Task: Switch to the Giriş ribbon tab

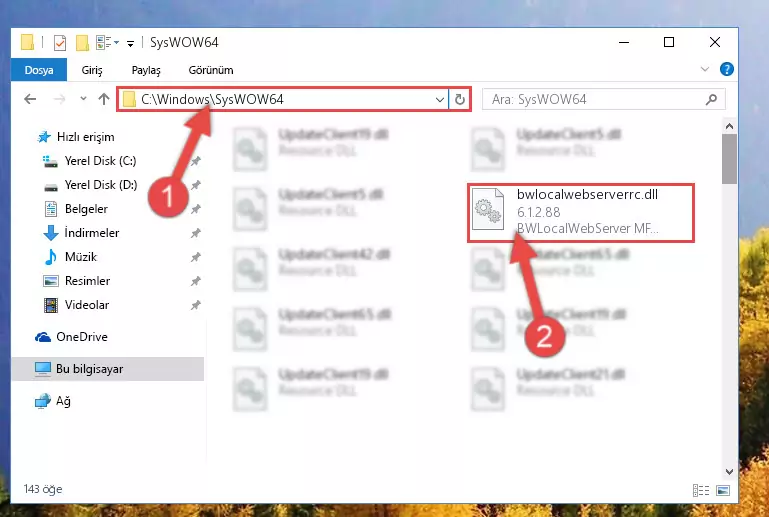Action: (x=92, y=70)
